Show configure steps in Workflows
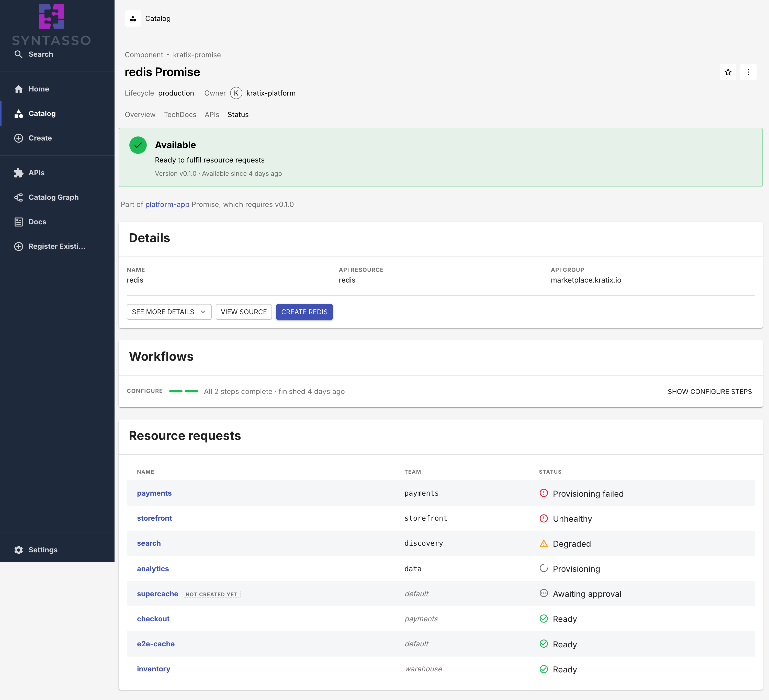The image size is (769, 700). pyautogui.click(x=709, y=392)
